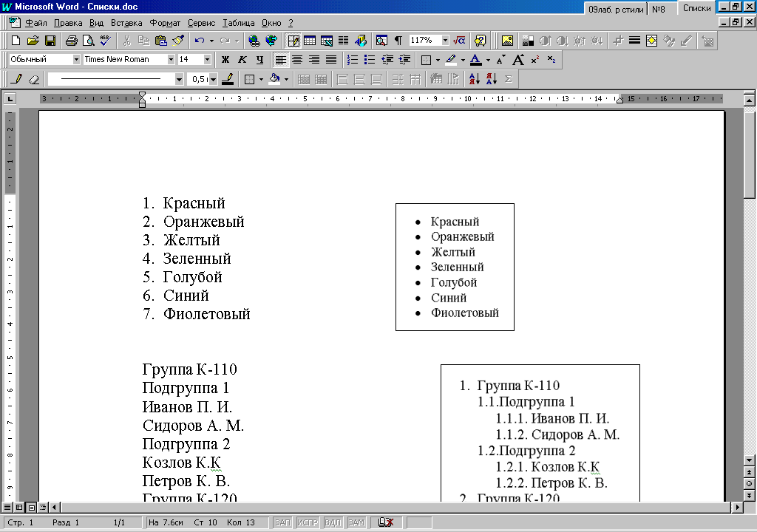Click the Insert Picture icon

click(x=507, y=41)
